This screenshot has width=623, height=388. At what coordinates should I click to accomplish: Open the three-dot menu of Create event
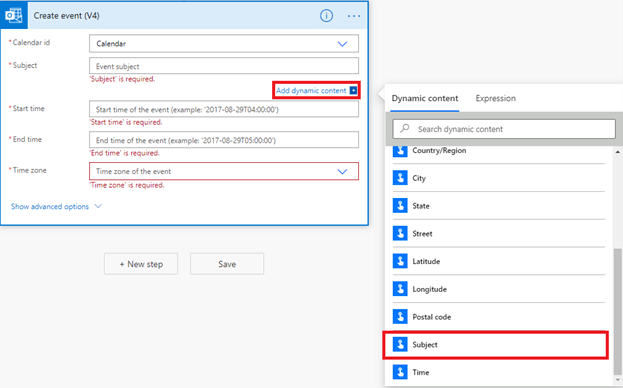click(354, 16)
